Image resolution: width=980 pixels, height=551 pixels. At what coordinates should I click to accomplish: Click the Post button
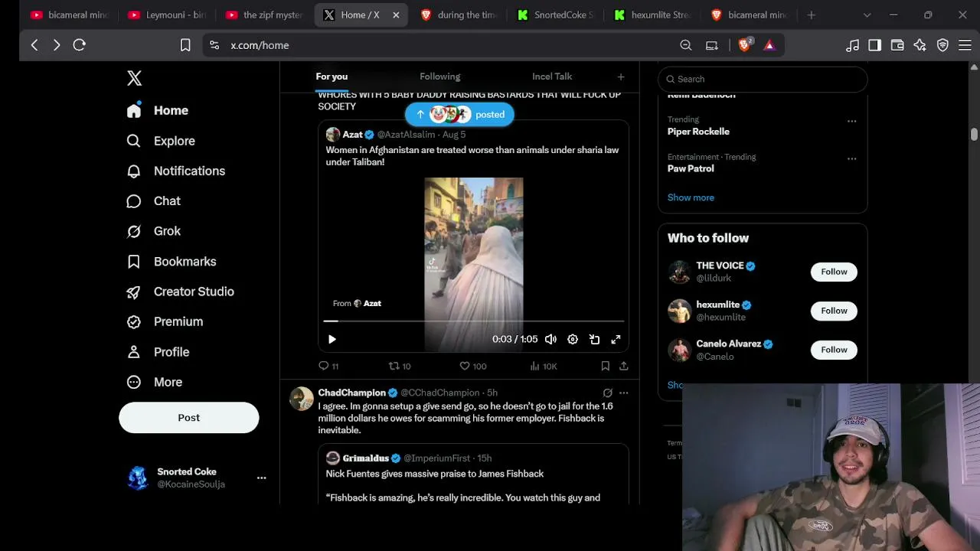point(189,418)
